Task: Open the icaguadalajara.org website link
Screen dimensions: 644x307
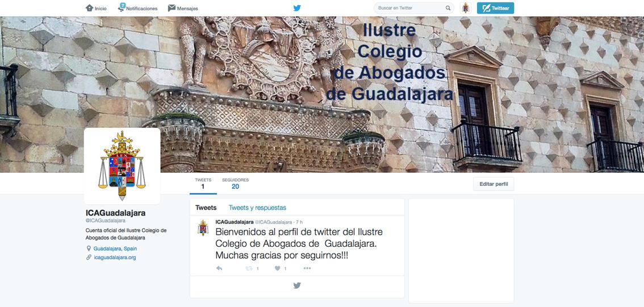Action: pos(115,258)
